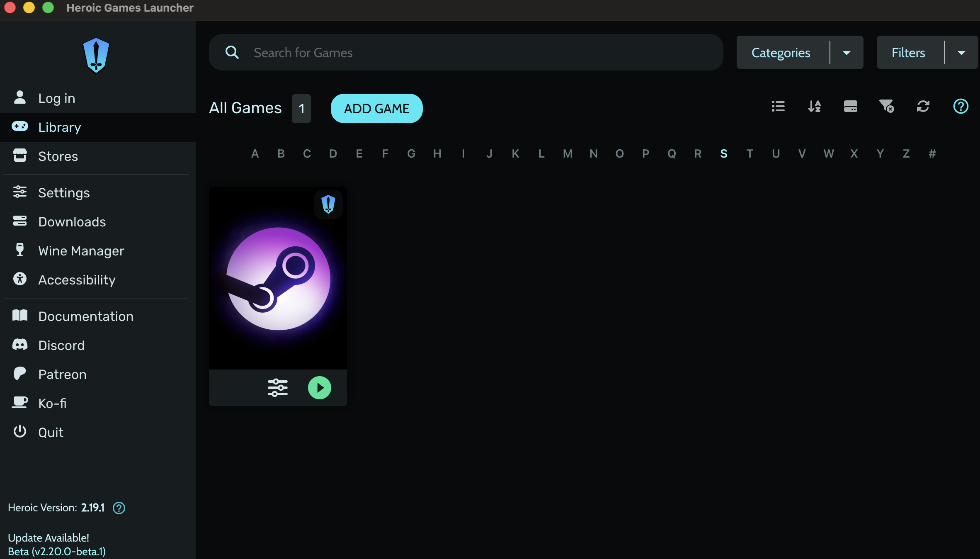Open Accessibility options
The width and height of the screenshot is (980, 559).
click(x=77, y=279)
